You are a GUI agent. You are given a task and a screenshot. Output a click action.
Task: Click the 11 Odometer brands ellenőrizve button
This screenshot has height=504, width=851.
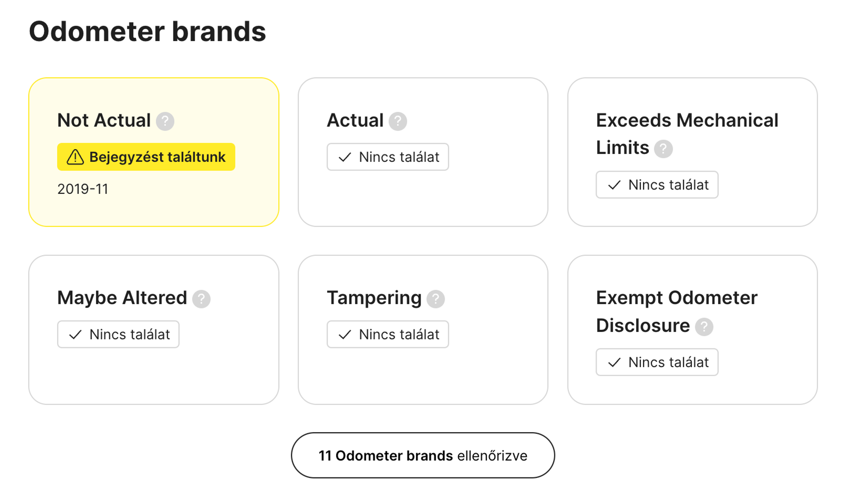coord(423,456)
